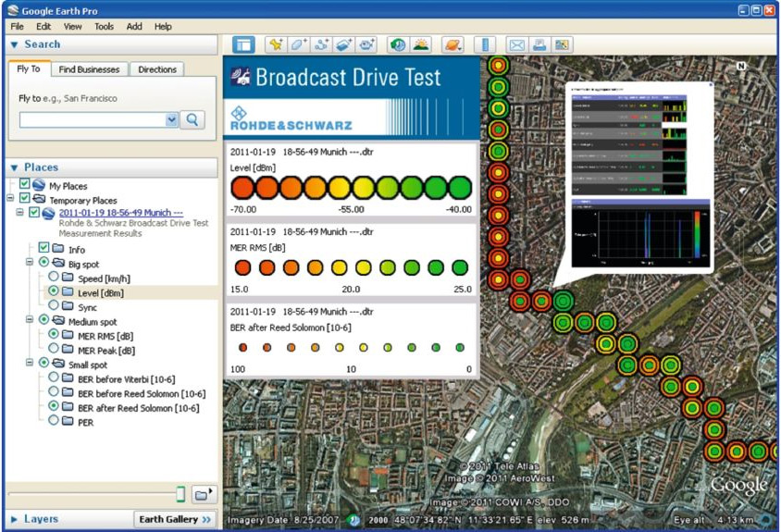
Task: Open the planet switcher icon
Action: click(x=453, y=44)
